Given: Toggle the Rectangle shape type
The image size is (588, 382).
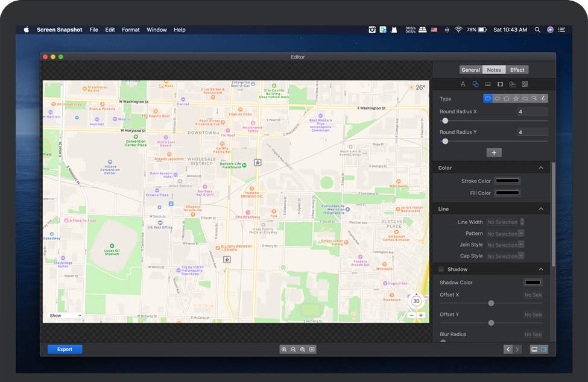Looking at the screenshot, I should 488,98.
